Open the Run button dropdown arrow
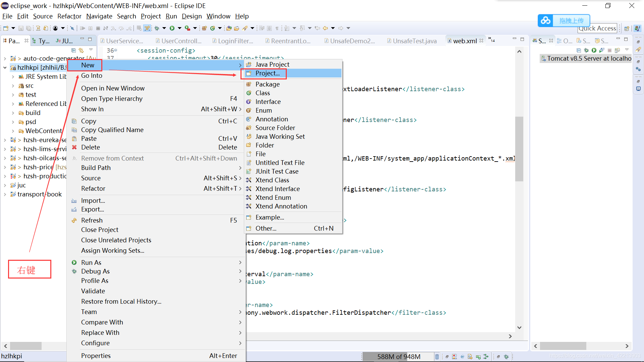Viewport: 644px width, 362px height. click(x=179, y=28)
